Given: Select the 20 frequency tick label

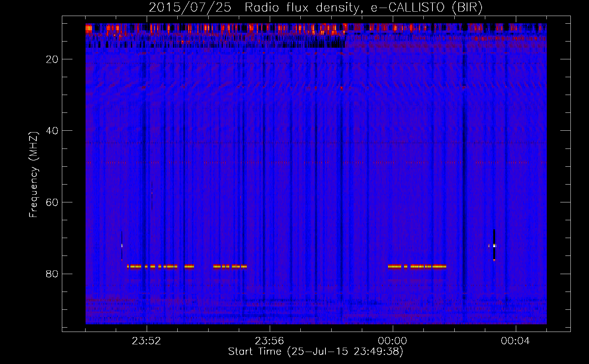Looking at the screenshot, I should click(x=52, y=59).
